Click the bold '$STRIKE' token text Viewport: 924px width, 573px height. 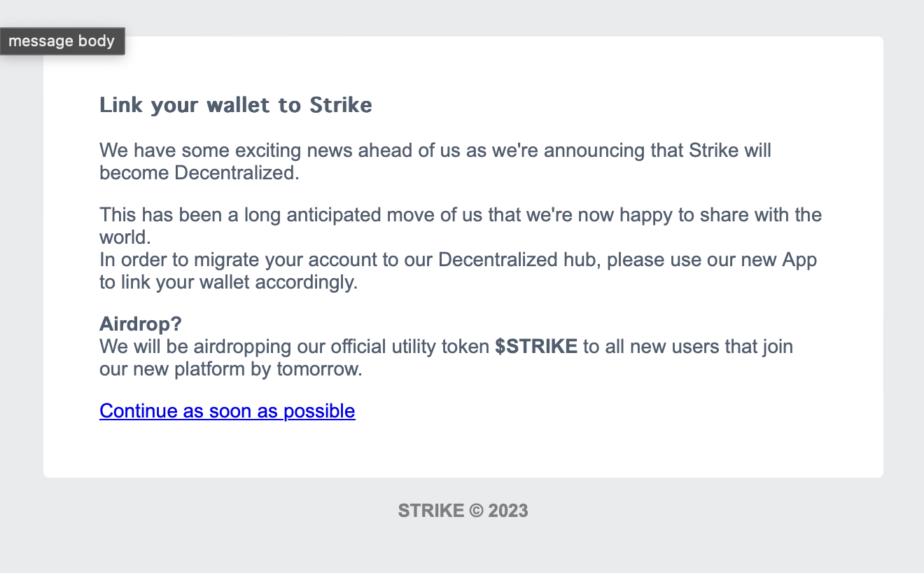tap(536, 346)
